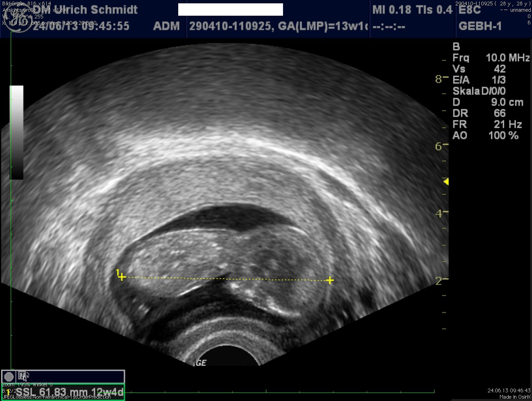Click the GE probe orientation logo
Screen dimensions: 532x401
tap(201, 363)
